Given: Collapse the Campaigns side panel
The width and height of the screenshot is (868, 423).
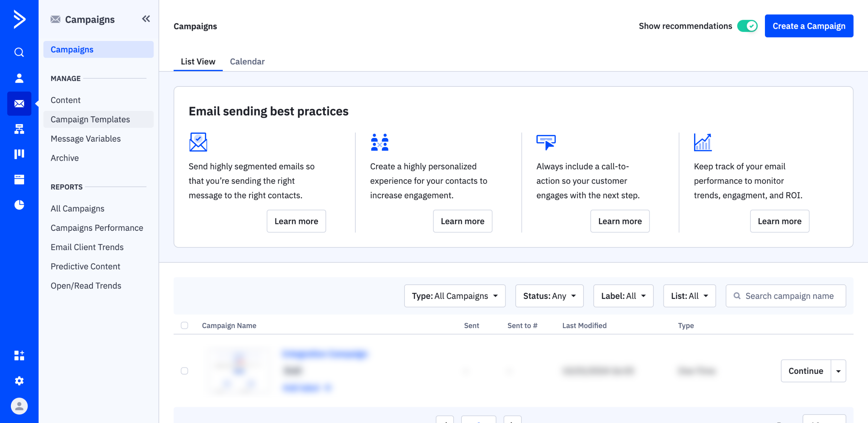Looking at the screenshot, I should [146, 19].
